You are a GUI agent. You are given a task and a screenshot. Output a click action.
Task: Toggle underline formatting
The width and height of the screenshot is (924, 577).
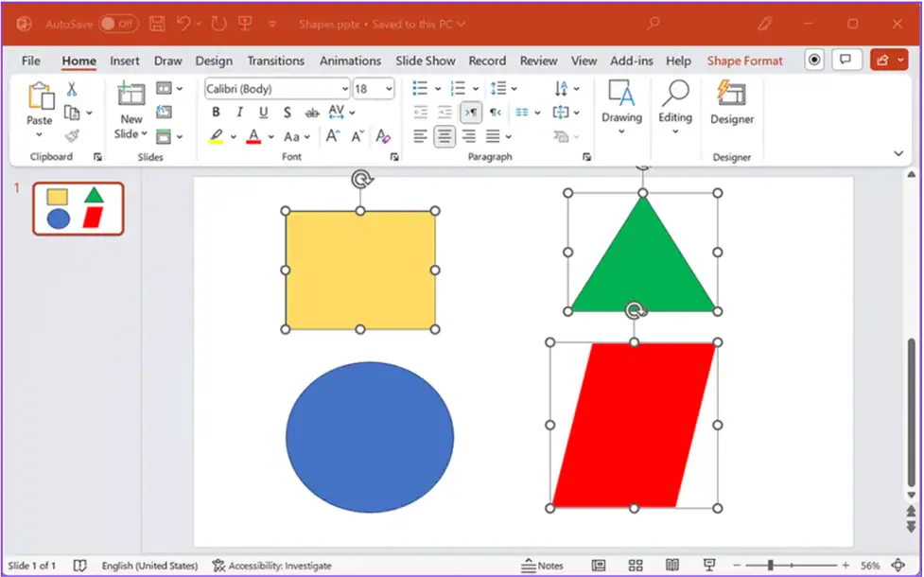[x=263, y=112]
